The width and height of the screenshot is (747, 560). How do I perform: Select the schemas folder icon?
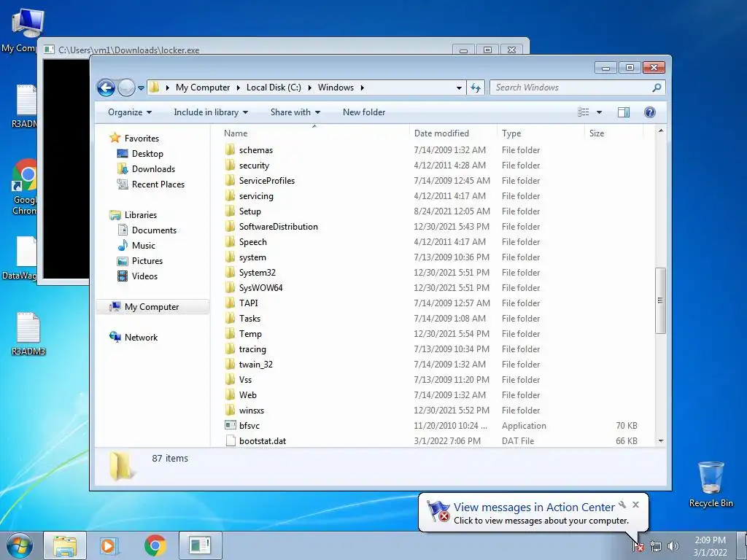(x=230, y=150)
